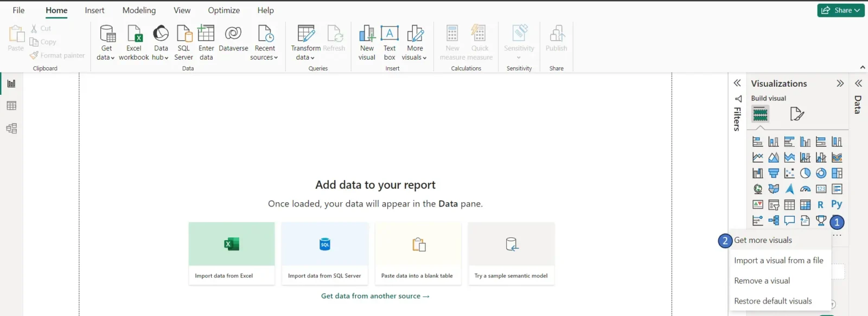This screenshot has width=868, height=316.
Task: Expand the Filters pane
Action: pos(737,83)
